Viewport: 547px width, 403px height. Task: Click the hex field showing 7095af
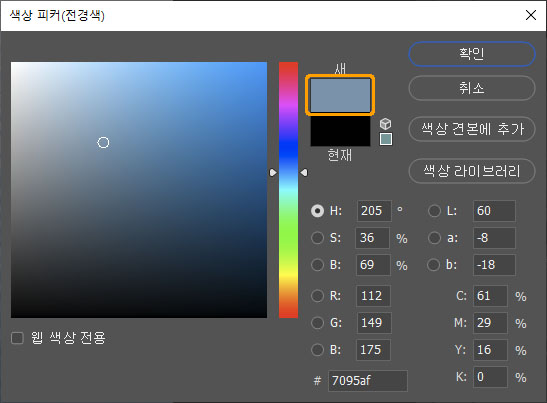coord(368,381)
